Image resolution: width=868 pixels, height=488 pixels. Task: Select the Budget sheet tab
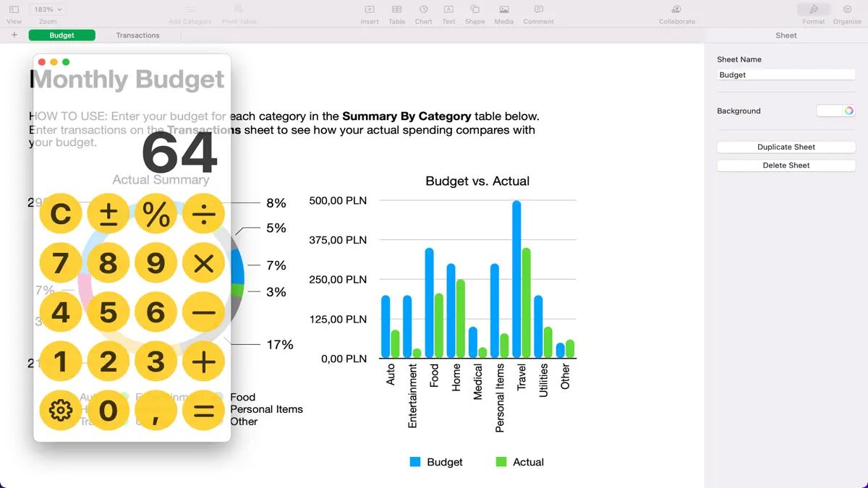tap(62, 35)
